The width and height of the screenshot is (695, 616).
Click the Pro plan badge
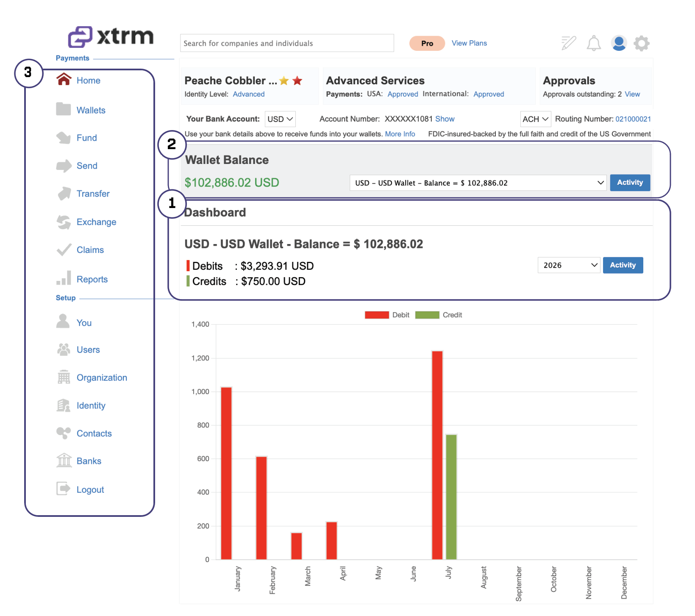tap(427, 43)
